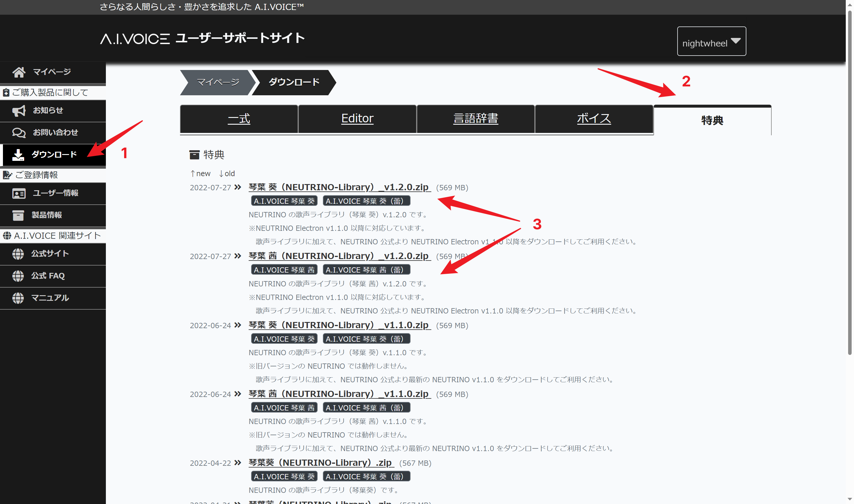Click the » arrow beside 2022-06-24 茜 entry
The height and width of the screenshot is (504, 854).
coord(238,394)
